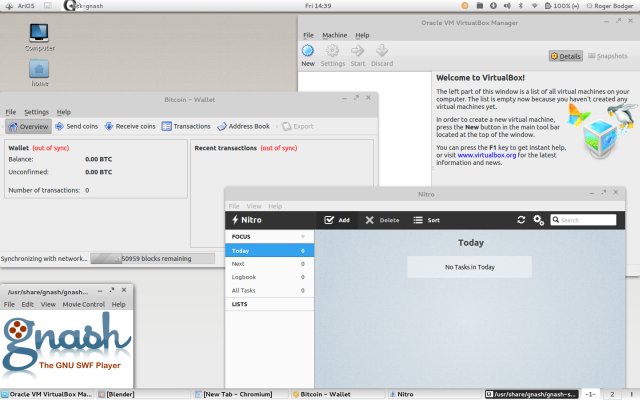This screenshot has width=640, height=400.
Task: Open Send coins in Bitcoin Wallet
Action: [77, 127]
